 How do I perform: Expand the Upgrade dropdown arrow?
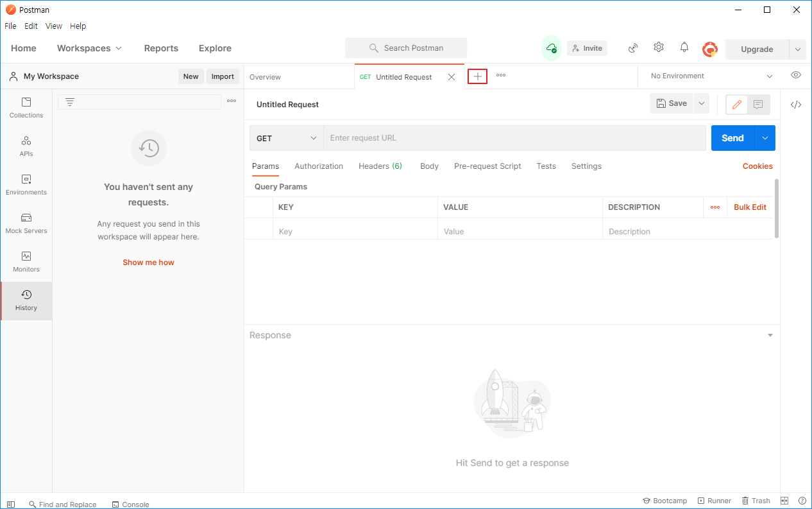[x=797, y=49]
